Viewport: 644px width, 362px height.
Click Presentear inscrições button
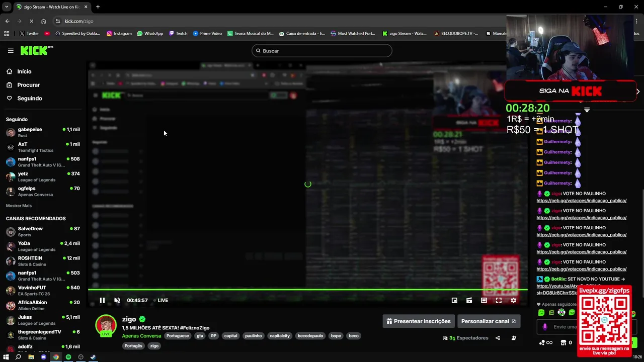[x=418, y=321]
